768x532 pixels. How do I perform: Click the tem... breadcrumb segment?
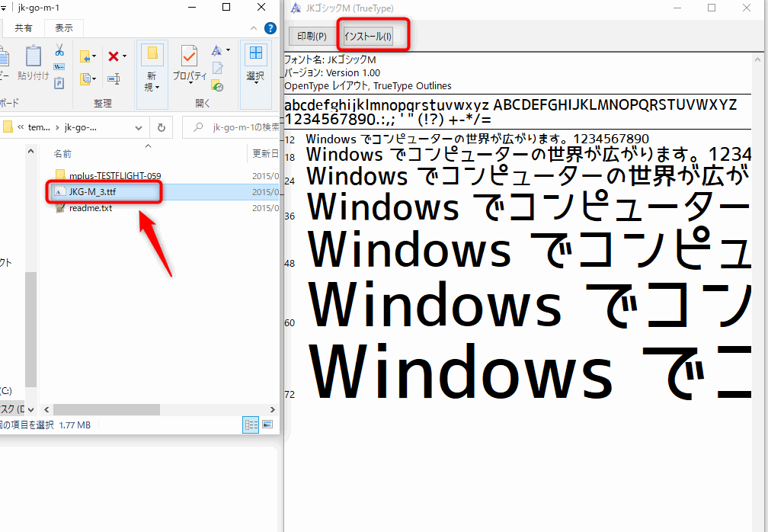coord(39,127)
